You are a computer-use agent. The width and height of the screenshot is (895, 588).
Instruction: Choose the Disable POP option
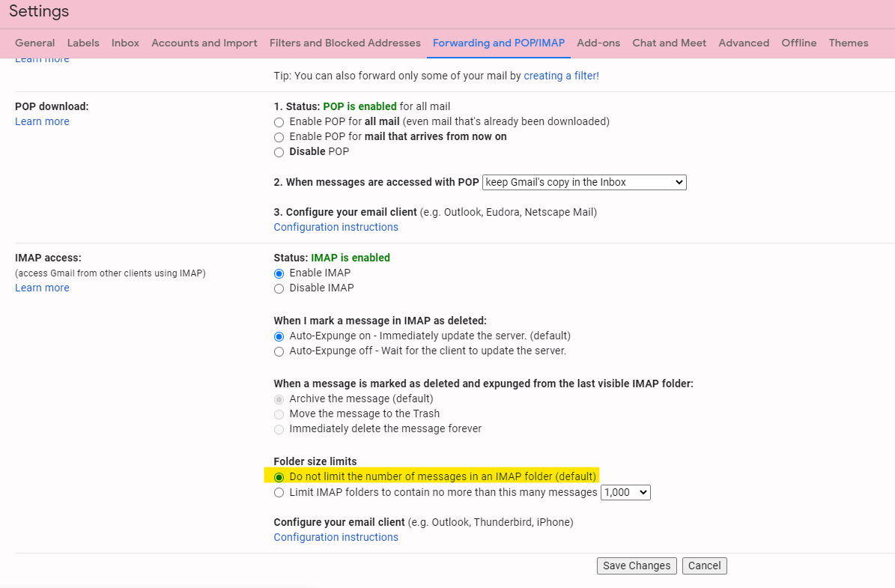pos(279,152)
